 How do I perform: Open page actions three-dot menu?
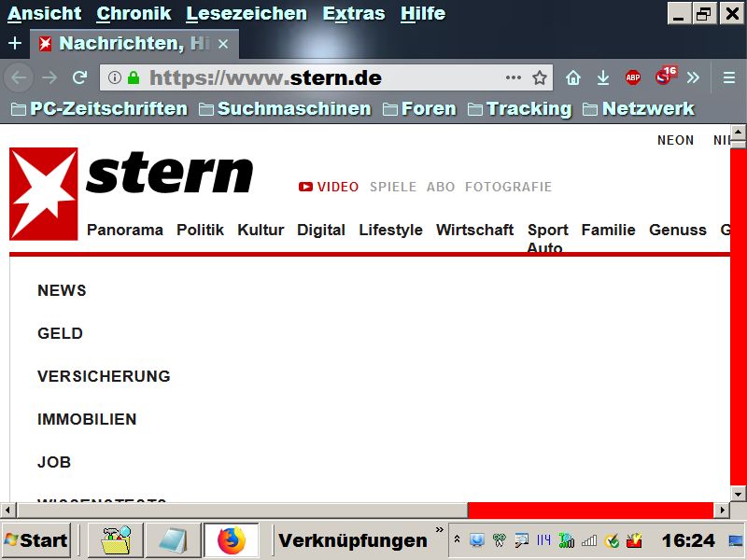pyautogui.click(x=513, y=77)
